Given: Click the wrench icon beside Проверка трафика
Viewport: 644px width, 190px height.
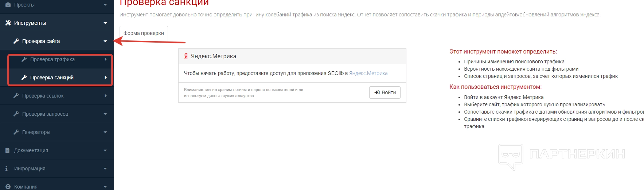Looking at the screenshot, I should tap(24, 59).
